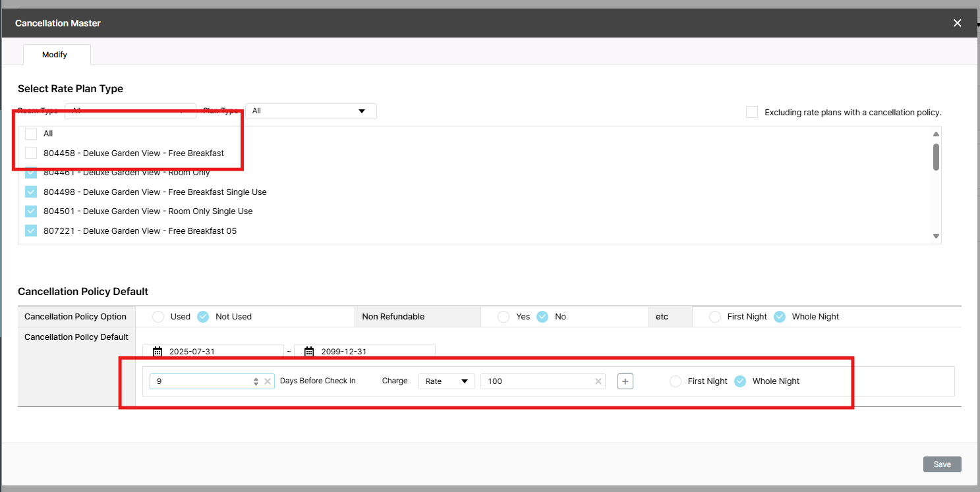This screenshot has width=980, height=492.
Task: Click the 2099-12-31 end date field
Action: (x=369, y=352)
